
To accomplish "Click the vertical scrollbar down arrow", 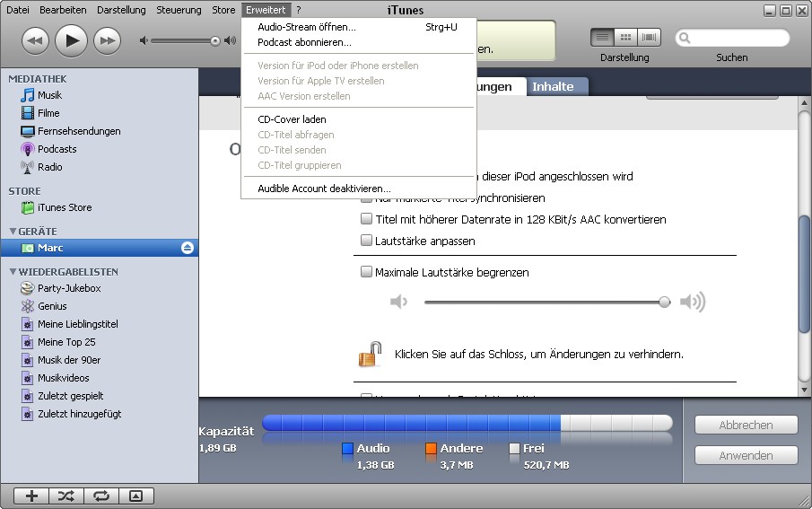I will 804,390.
